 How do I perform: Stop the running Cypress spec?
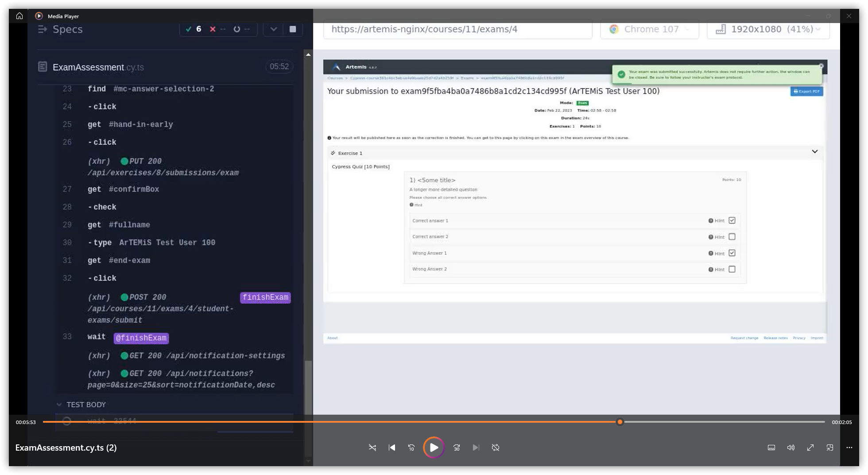292,29
